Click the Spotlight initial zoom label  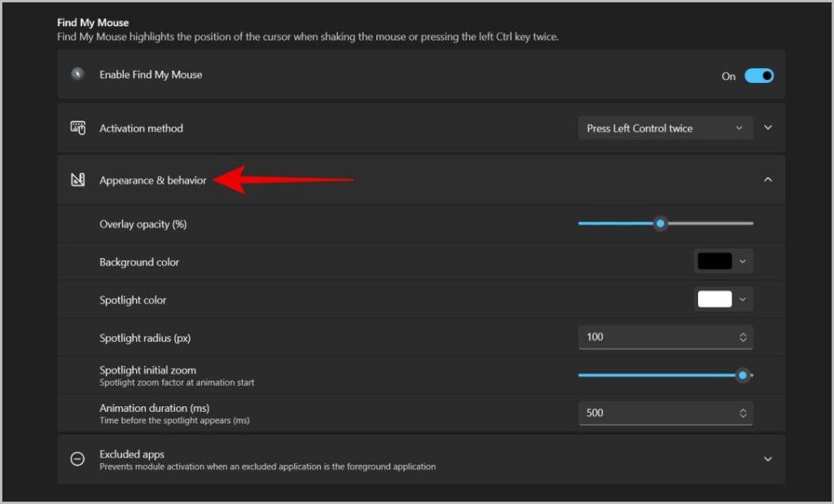pyautogui.click(x=148, y=370)
